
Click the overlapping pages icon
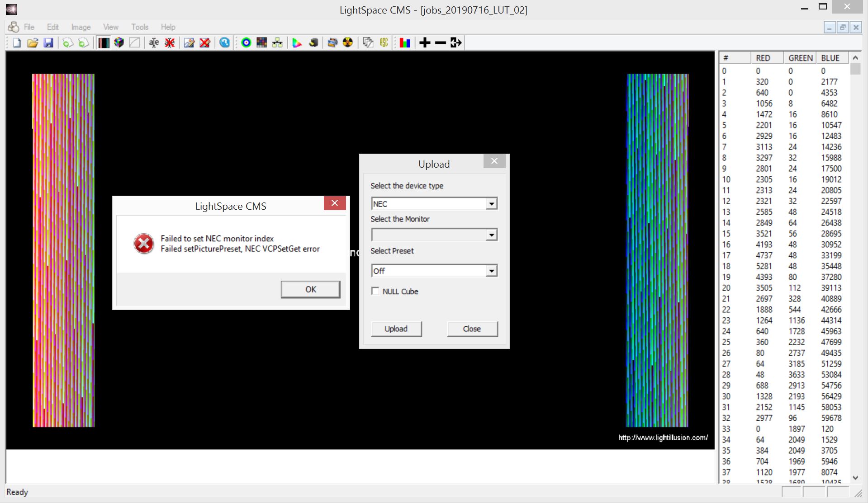click(x=368, y=43)
